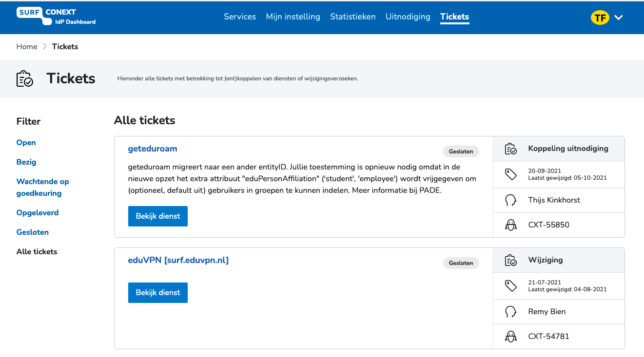Screen dimensions: 644x357
Task: Open the eduVPN [surf.eduvpn.nl] ticket title
Action: (178, 260)
